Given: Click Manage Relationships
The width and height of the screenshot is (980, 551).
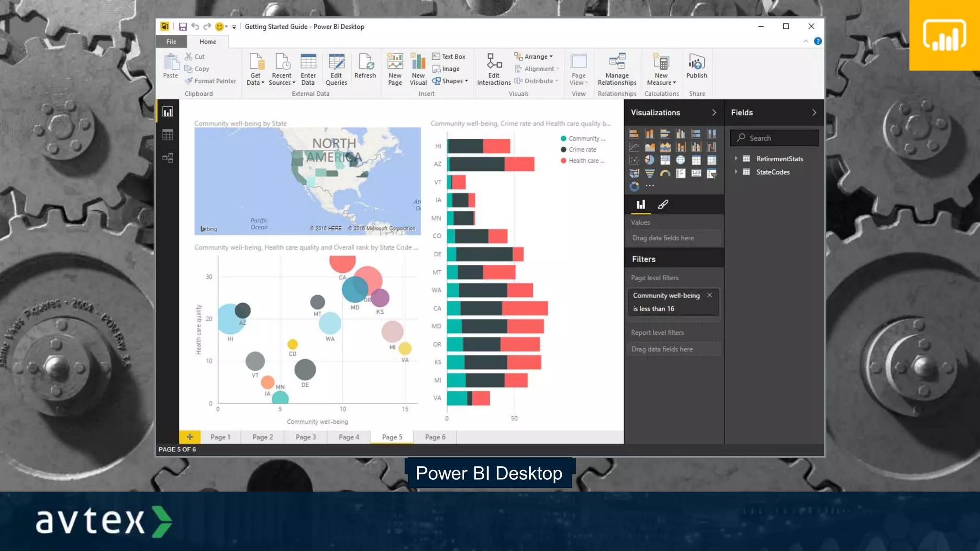Looking at the screenshot, I should 617,69.
